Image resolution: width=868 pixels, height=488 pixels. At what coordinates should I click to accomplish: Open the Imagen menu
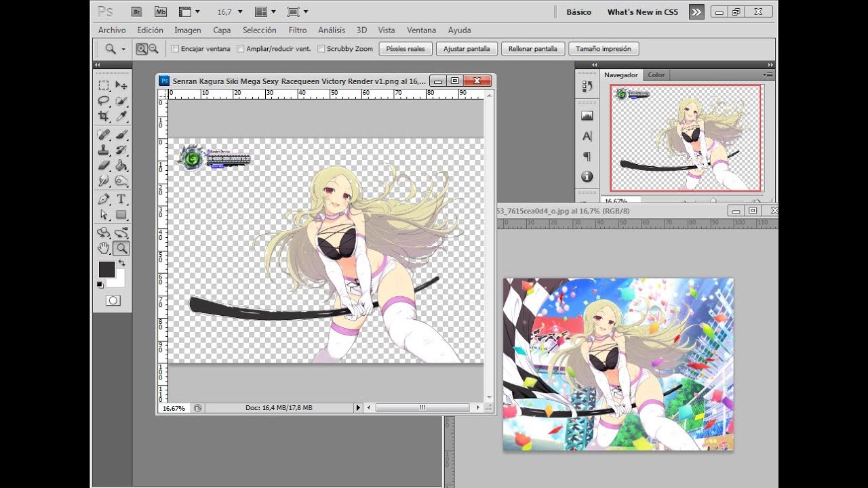click(188, 30)
